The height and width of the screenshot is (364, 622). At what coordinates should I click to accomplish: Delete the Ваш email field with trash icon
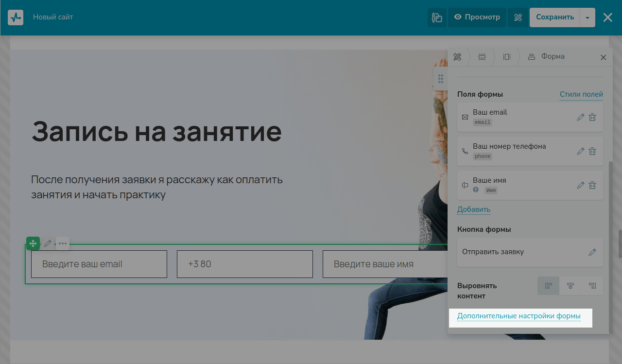(592, 117)
